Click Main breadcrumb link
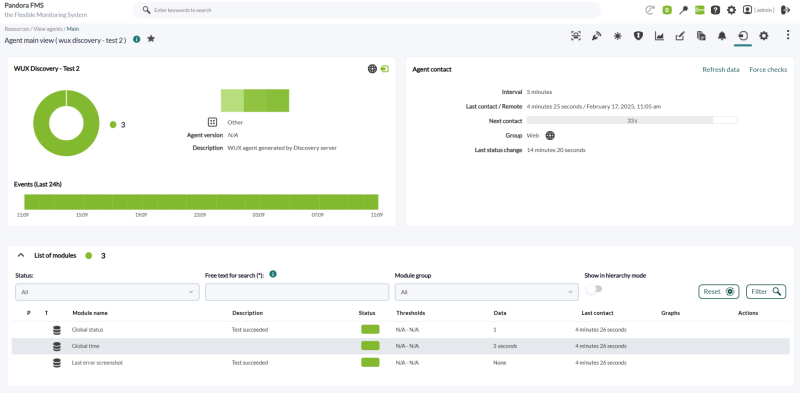This screenshot has height=393, width=800. (73, 29)
